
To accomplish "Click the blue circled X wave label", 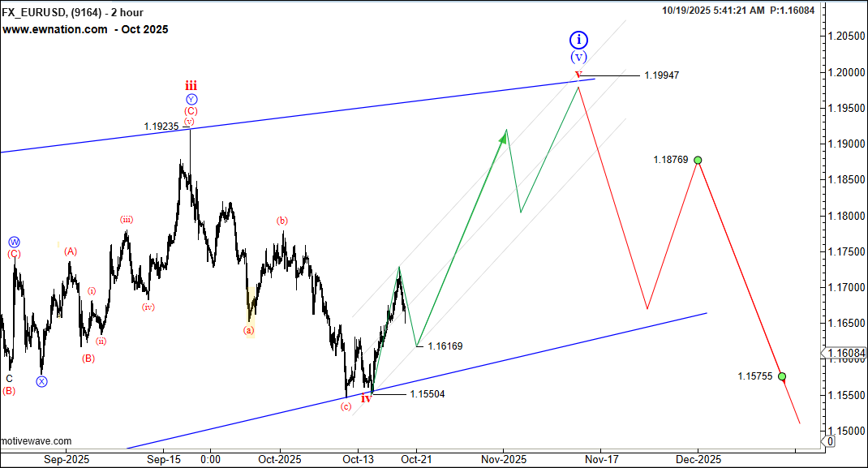I will coord(41,381).
